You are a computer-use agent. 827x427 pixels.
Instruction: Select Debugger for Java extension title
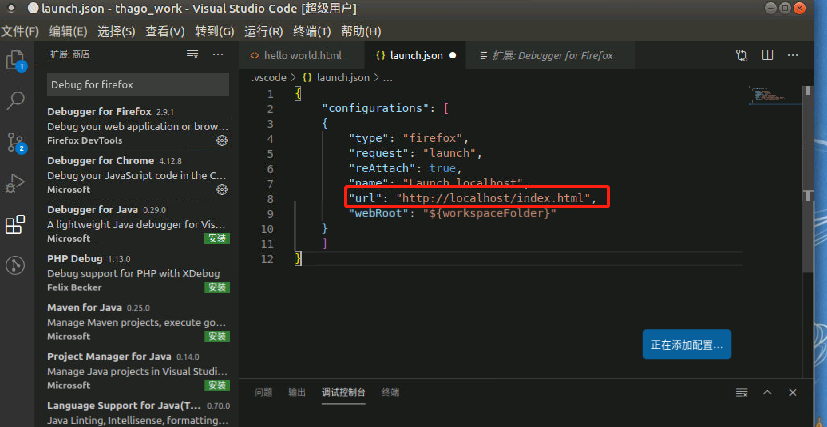pyautogui.click(x=92, y=209)
